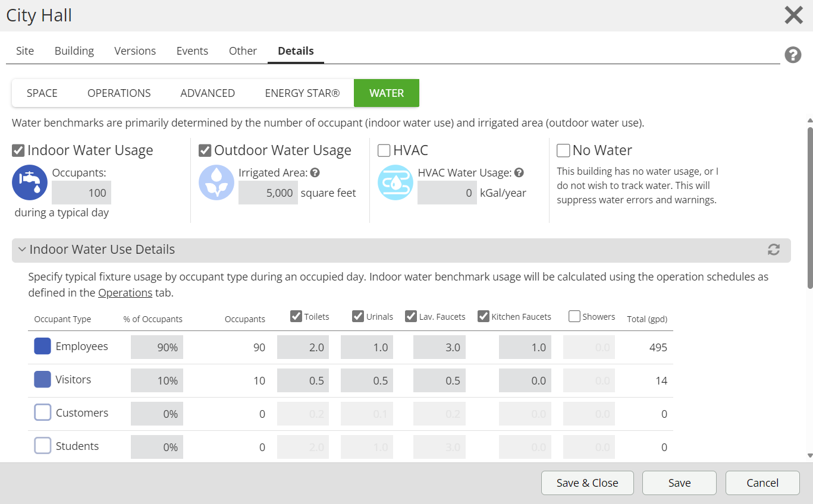This screenshot has width=813, height=504.
Task: Open the Building tab
Action: pos(74,51)
